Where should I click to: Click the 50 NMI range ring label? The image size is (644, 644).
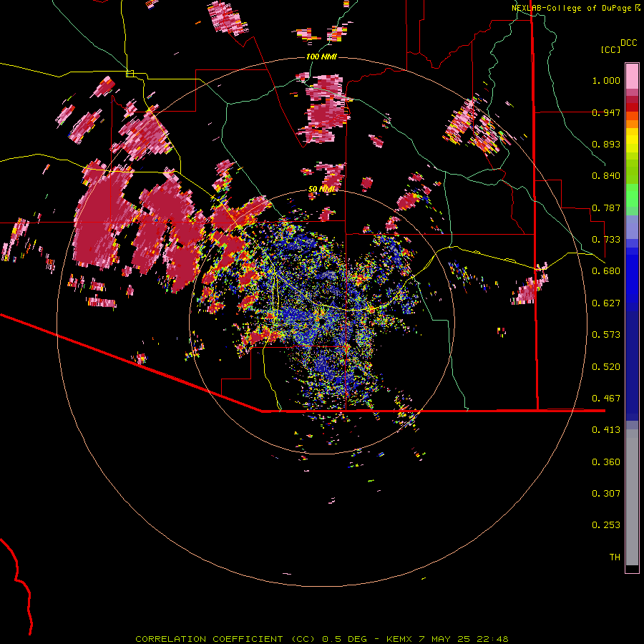321,189
